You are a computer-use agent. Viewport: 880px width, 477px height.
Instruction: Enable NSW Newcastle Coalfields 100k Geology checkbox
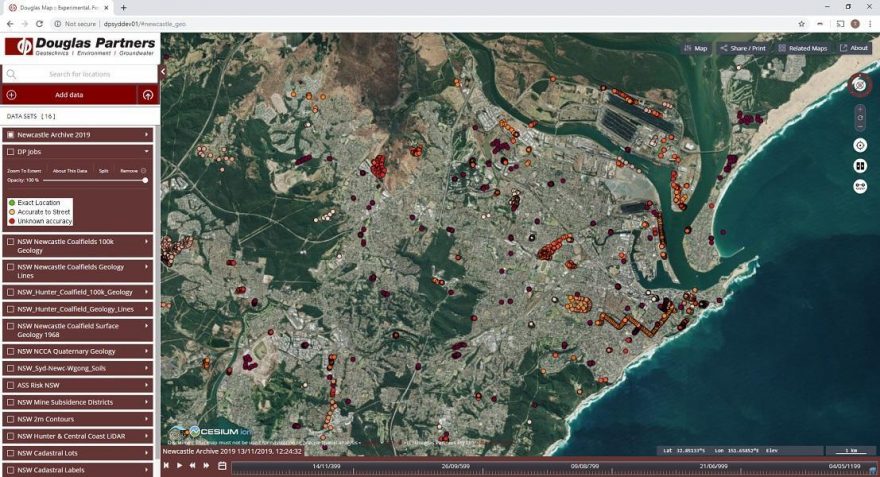[10, 242]
